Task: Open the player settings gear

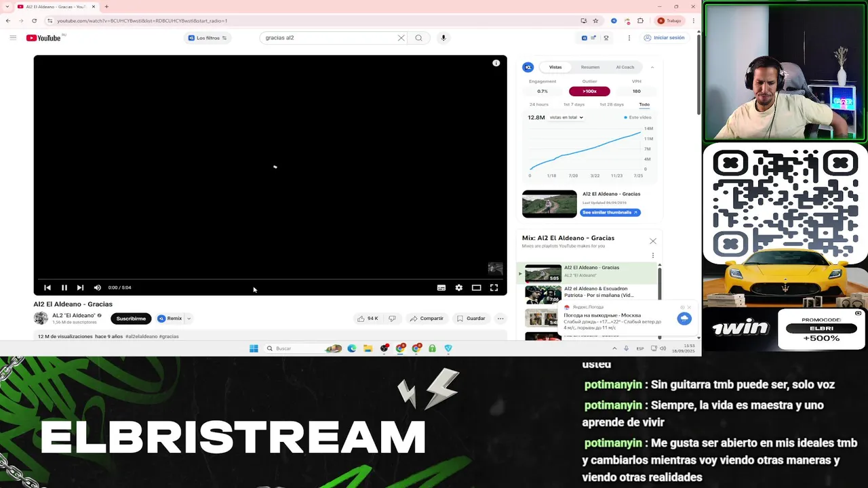Action: (x=459, y=287)
